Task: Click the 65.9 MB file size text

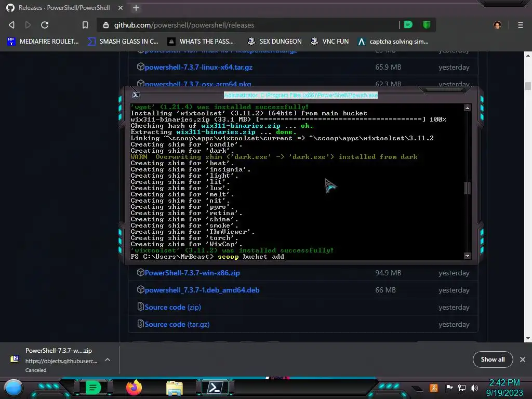Action: pyautogui.click(x=388, y=67)
